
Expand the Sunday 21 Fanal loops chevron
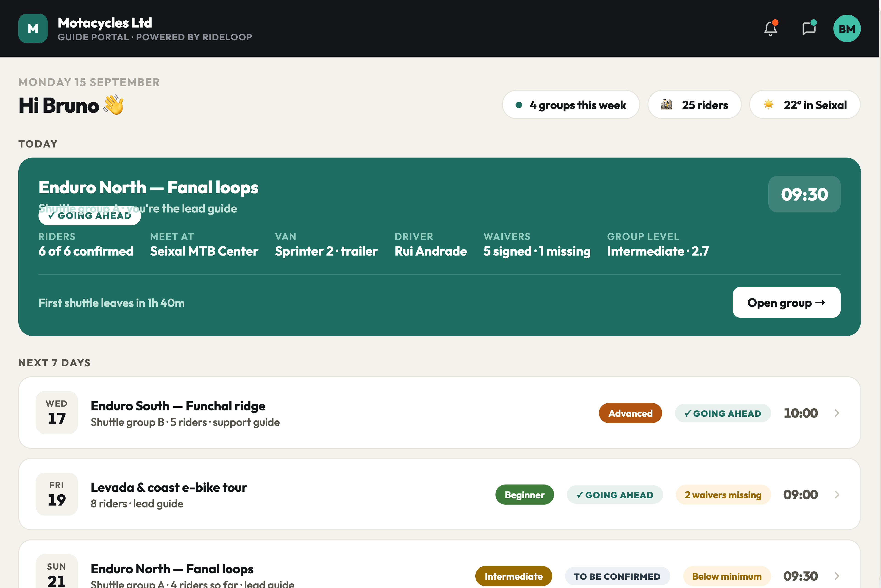(x=837, y=576)
